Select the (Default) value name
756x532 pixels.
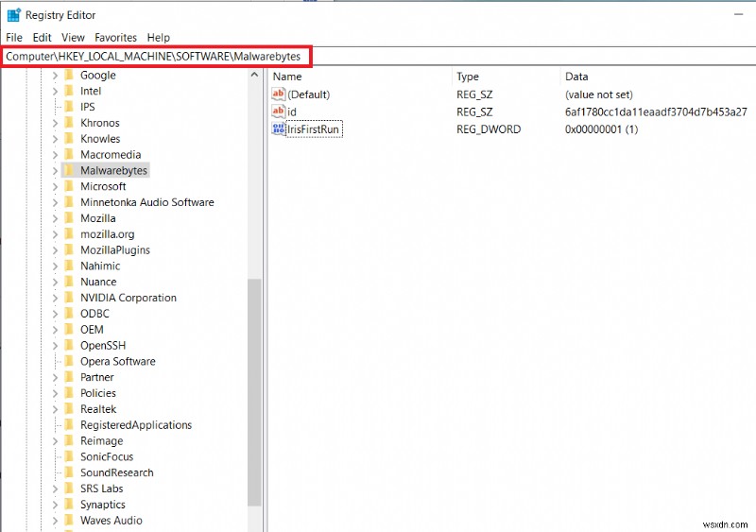[309, 94]
